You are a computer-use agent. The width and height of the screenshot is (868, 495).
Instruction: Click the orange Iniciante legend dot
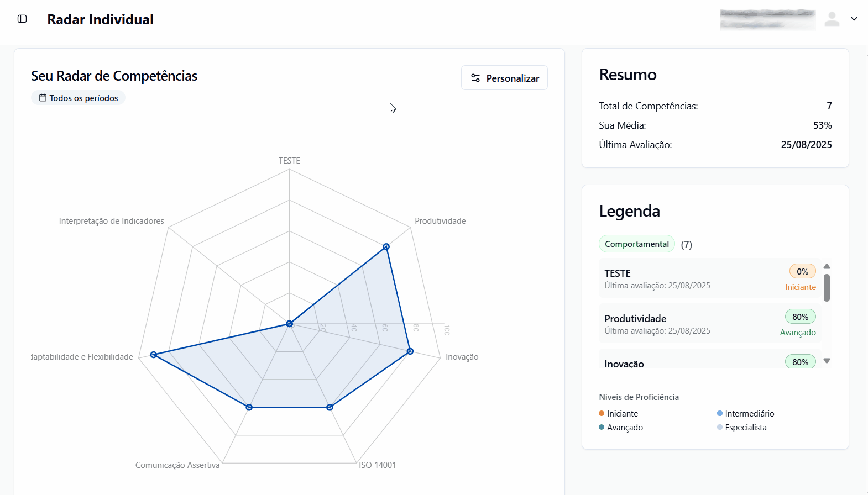[x=602, y=413]
